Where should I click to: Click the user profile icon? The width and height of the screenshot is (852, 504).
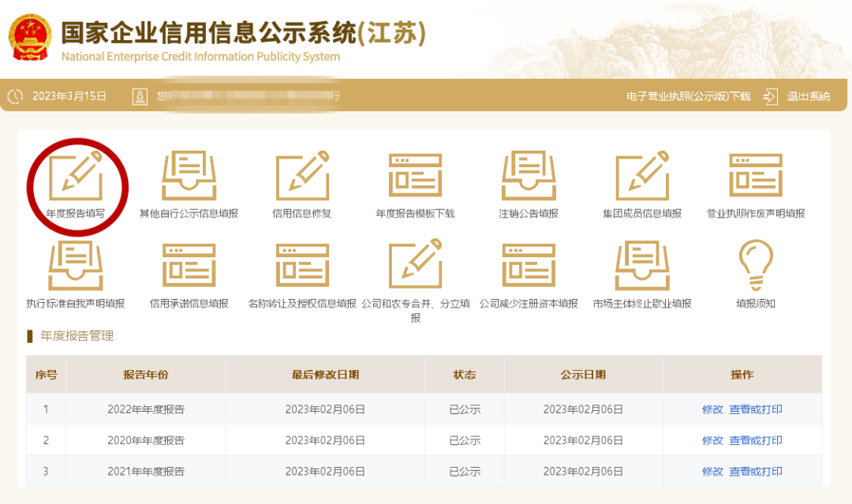(x=140, y=96)
